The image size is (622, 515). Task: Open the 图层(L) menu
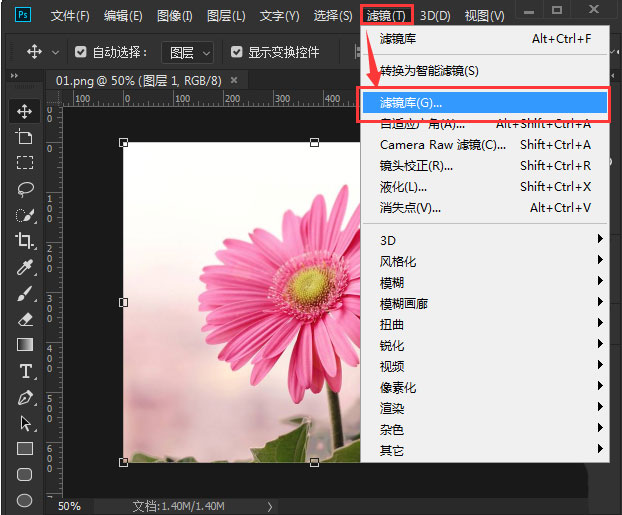click(x=226, y=16)
